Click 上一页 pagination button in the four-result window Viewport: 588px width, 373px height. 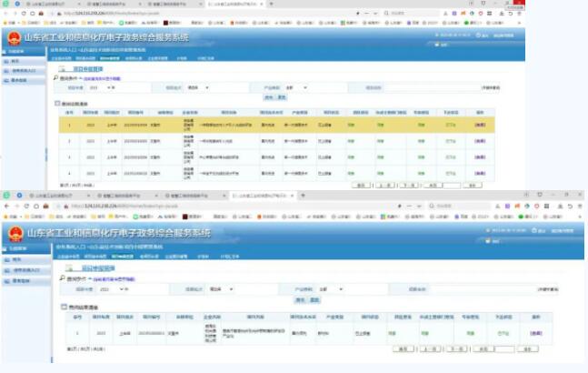(385, 186)
